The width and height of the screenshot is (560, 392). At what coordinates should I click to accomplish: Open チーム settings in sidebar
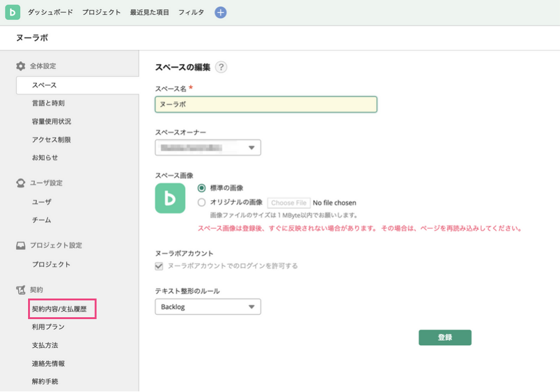point(41,220)
